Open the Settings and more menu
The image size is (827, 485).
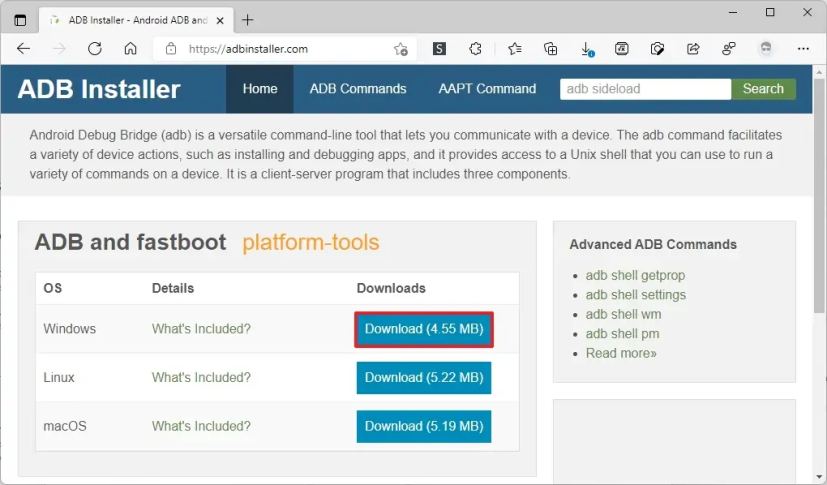803,49
